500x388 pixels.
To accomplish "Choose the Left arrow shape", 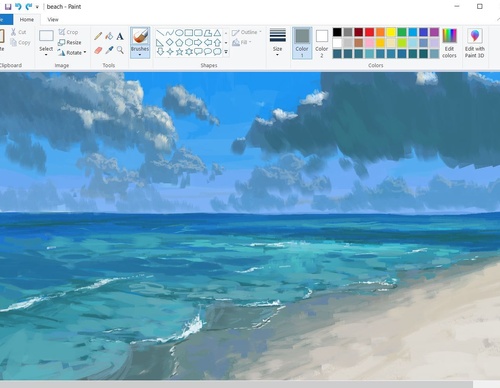I will (208, 42).
